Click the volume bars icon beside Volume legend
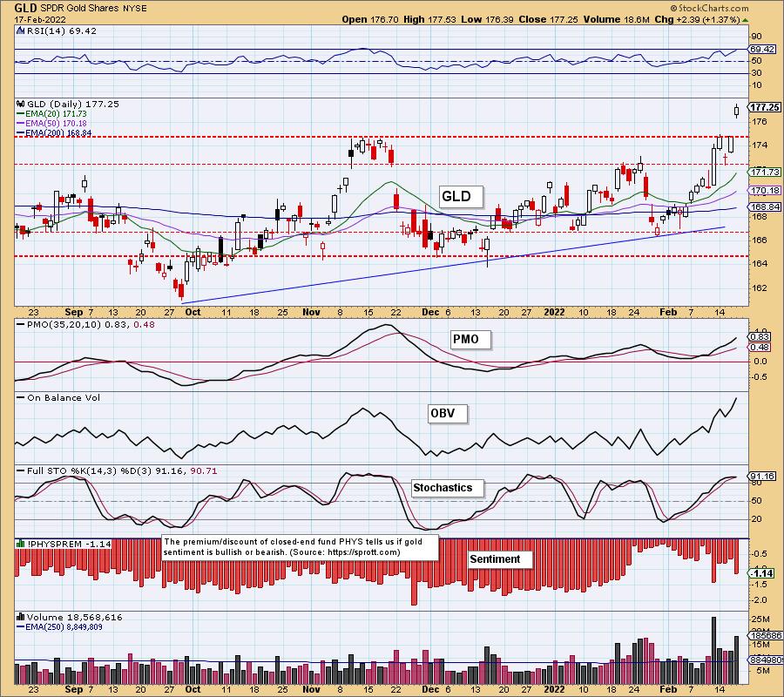 (21, 617)
